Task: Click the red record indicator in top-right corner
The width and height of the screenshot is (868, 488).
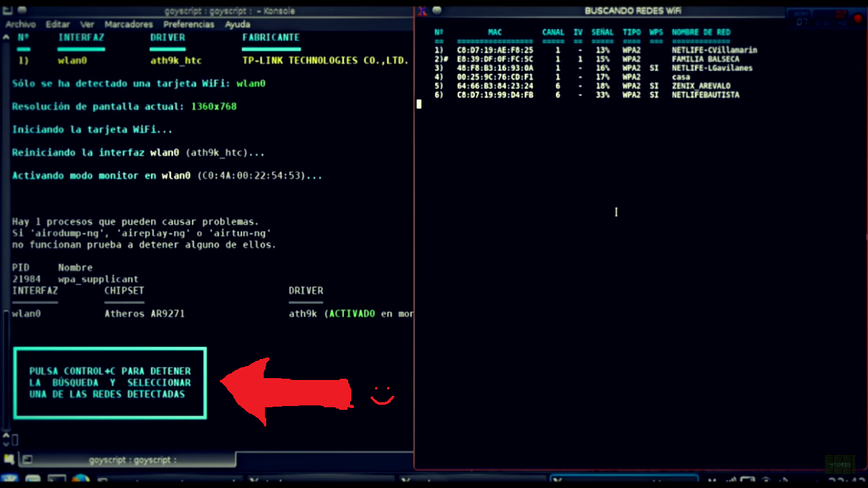Action: point(858,18)
